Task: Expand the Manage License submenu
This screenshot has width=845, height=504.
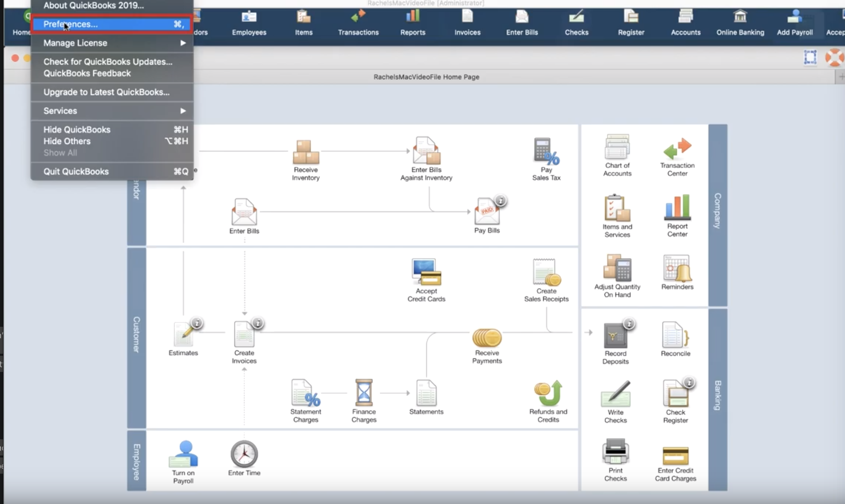Action: [x=112, y=43]
